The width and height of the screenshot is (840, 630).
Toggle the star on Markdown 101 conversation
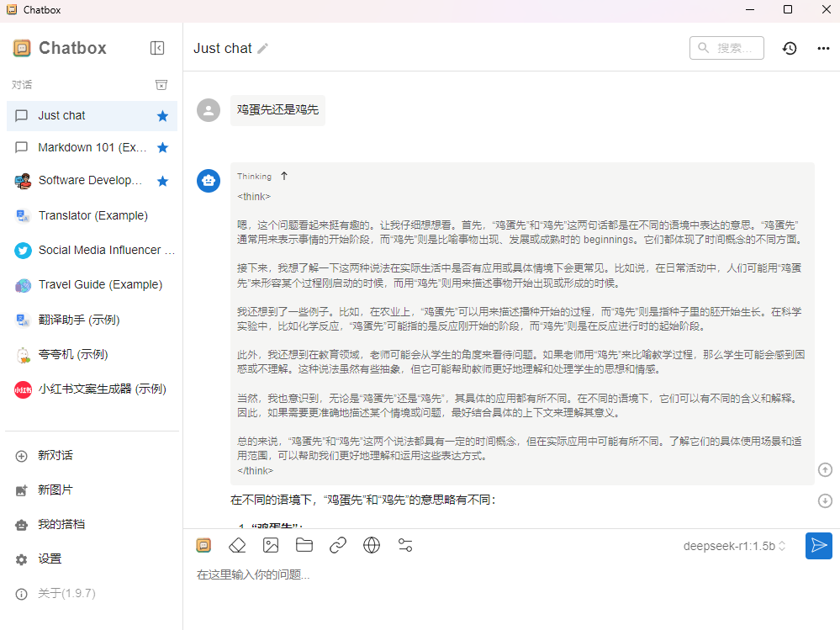[x=162, y=148]
